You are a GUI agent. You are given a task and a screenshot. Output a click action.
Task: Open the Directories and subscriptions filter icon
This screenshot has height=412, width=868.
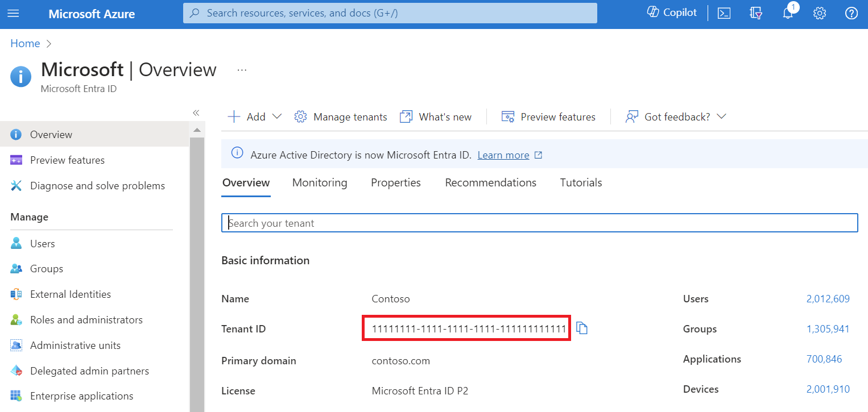[x=756, y=13]
